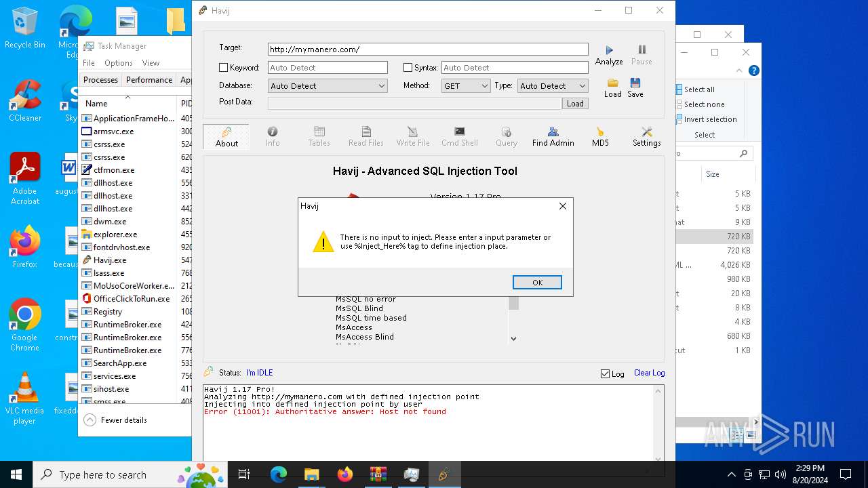Open the File menu in Task Manager

[x=89, y=63]
